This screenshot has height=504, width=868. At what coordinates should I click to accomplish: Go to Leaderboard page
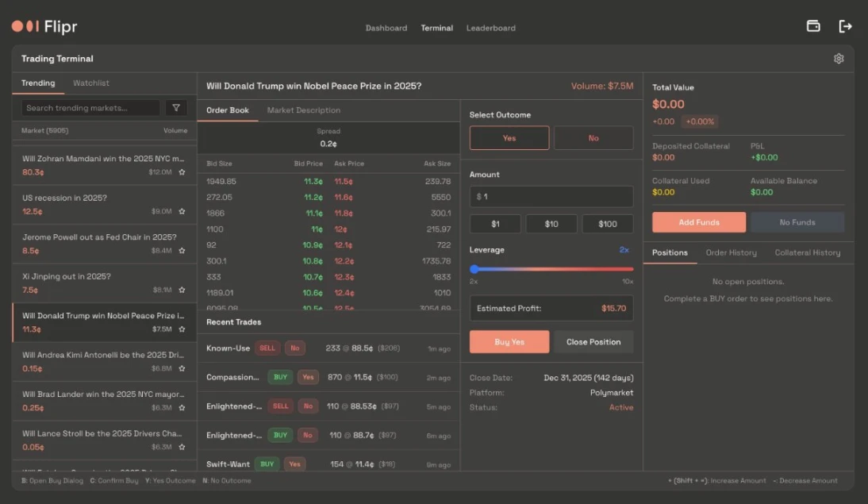click(490, 28)
